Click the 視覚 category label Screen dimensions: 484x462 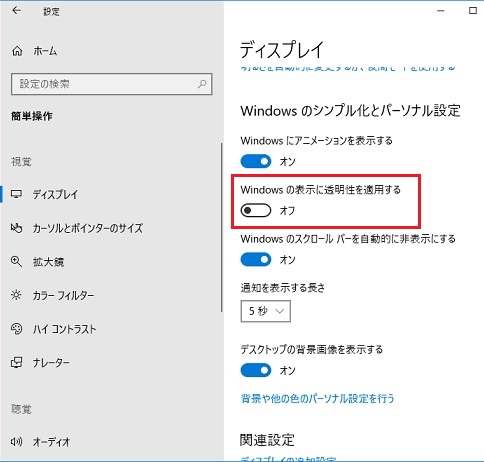click(21, 162)
